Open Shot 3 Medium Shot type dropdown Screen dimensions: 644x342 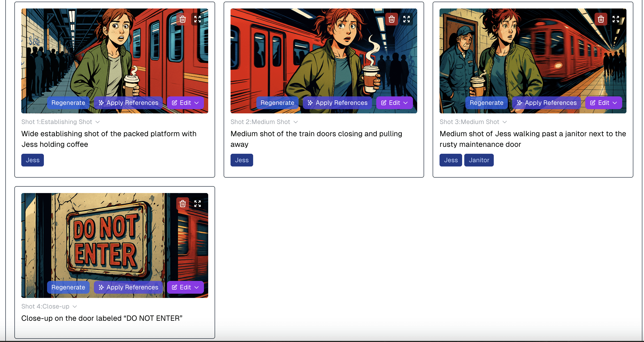point(473,122)
